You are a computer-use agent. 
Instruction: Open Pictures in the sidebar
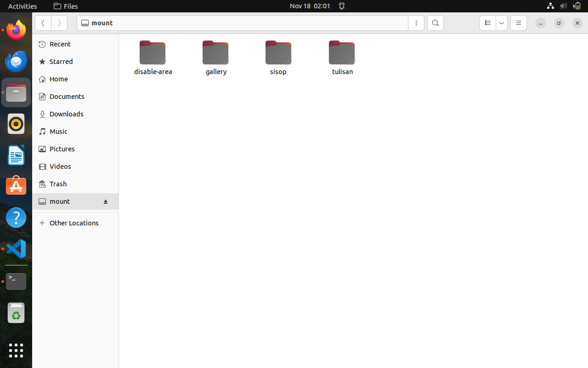pos(75,149)
